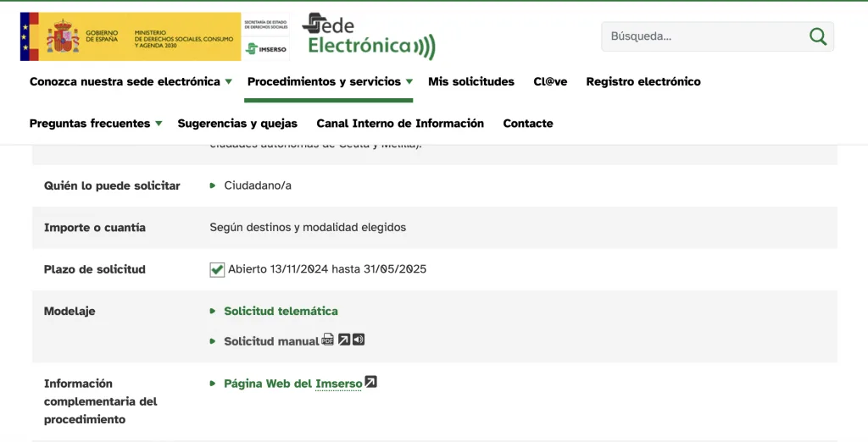Open the Contacte page
This screenshot has height=442, width=868.
pos(528,124)
